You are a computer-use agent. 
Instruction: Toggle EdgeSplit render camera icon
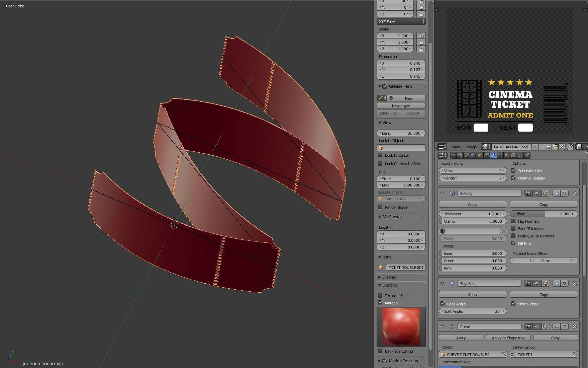coord(528,283)
